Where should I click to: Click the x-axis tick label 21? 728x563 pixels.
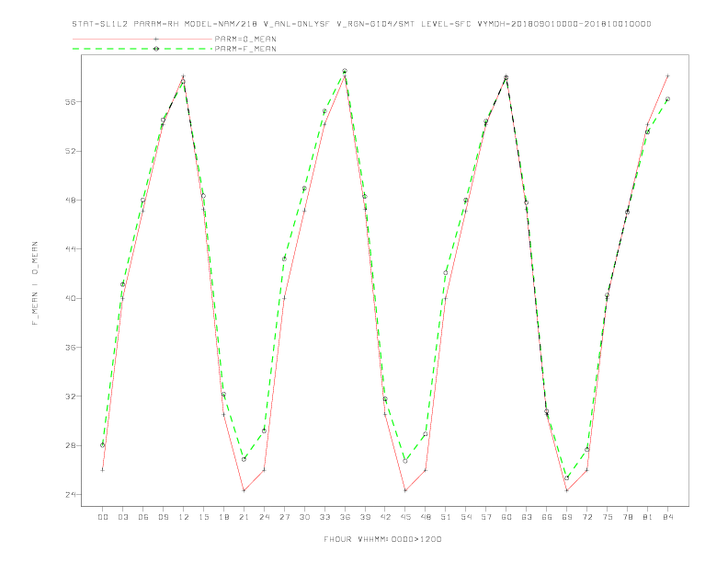(x=244, y=517)
